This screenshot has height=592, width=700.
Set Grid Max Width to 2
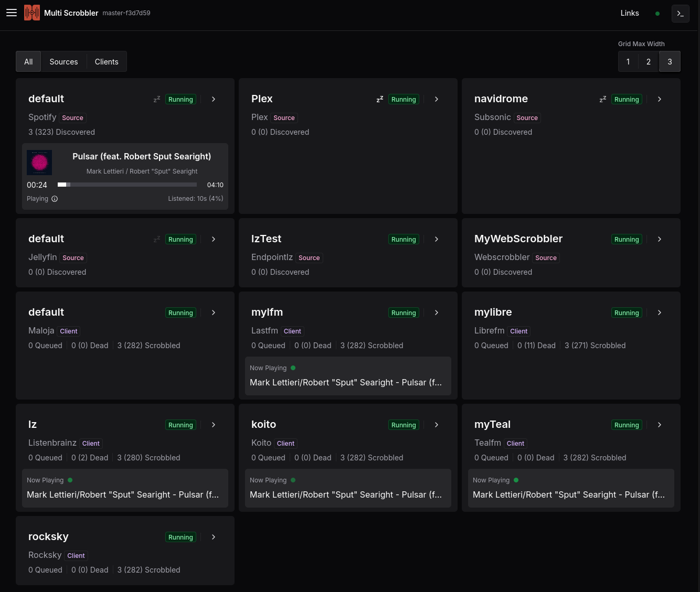click(x=649, y=61)
